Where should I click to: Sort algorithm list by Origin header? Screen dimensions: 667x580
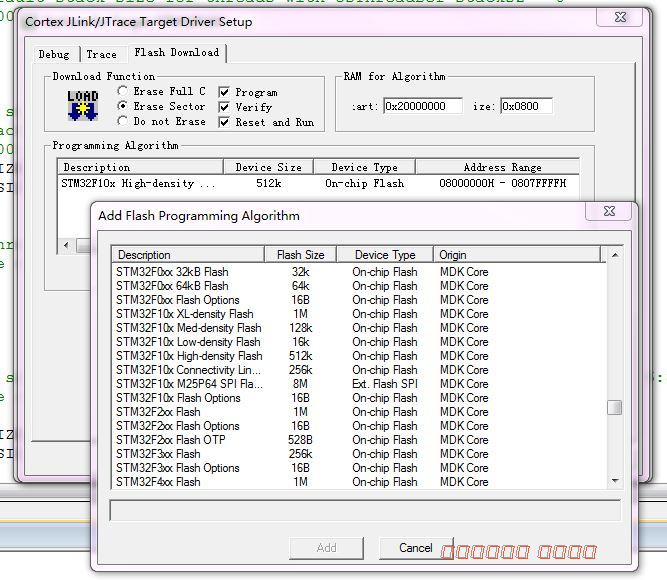pyautogui.click(x=517, y=255)
